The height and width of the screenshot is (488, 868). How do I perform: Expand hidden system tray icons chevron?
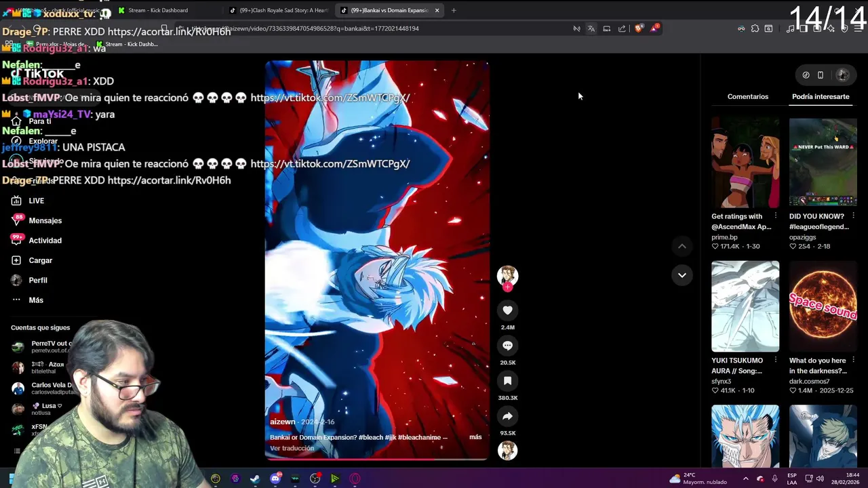(745, 479)
